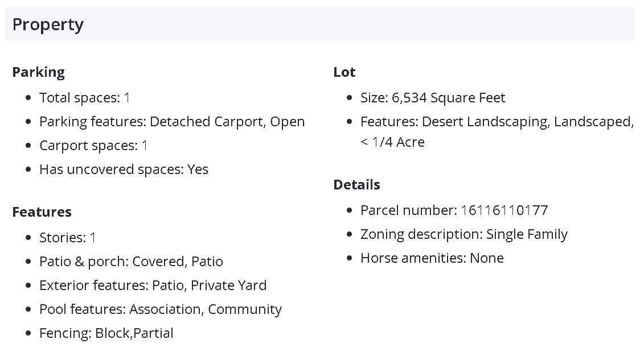Click the Patio & porch entry

click(x=131, y=262)
